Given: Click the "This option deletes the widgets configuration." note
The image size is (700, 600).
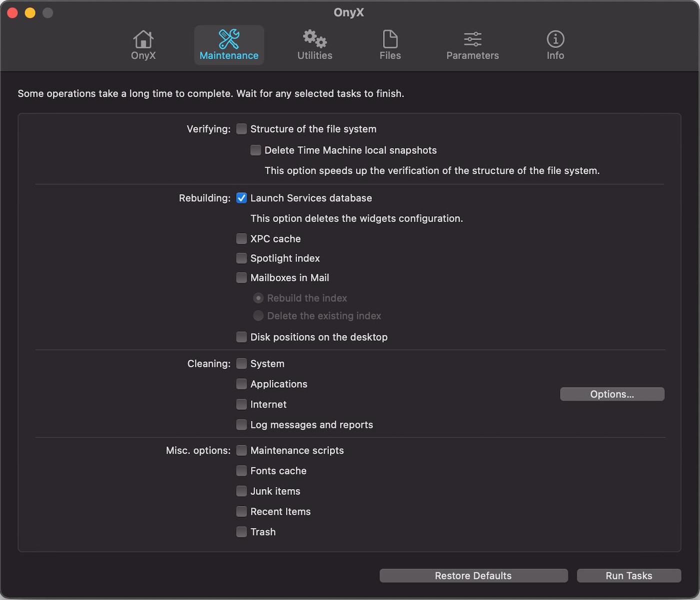Looking at the screenshot, I should pos(356,219).
